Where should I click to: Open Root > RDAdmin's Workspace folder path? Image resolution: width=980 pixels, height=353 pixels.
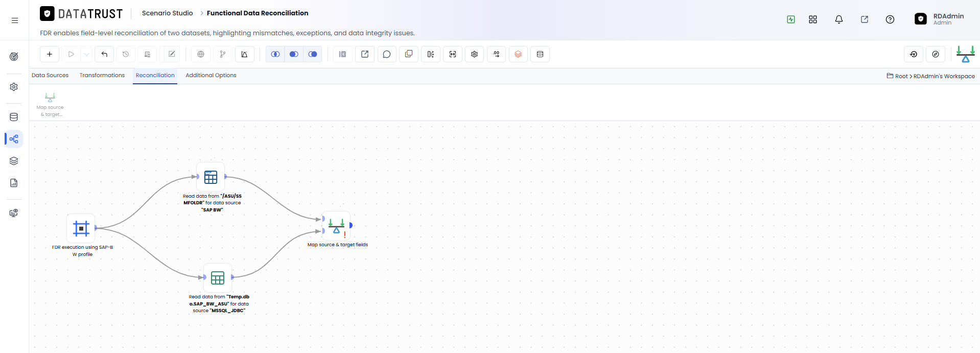pyautogui.click(x=931, y=76)
